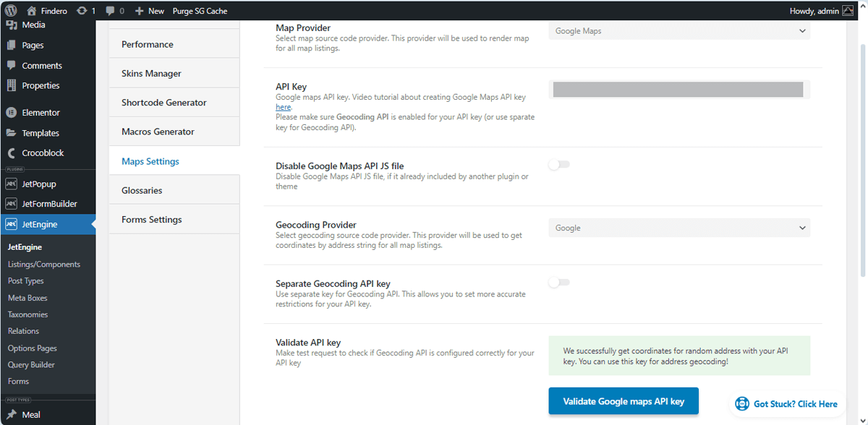Select the Shortcode Generator tab
This screenshot has height=425, width=868.
(164, 103)
